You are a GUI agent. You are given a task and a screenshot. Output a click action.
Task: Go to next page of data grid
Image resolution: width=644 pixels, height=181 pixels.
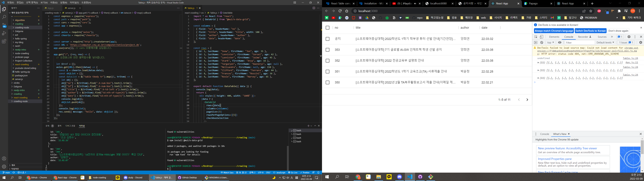(527, 100)
